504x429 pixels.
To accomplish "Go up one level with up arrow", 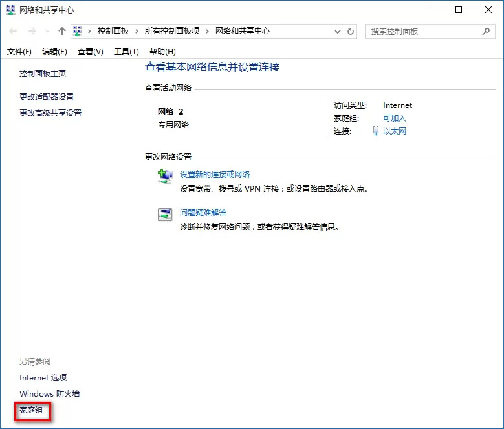I will 61,31.
